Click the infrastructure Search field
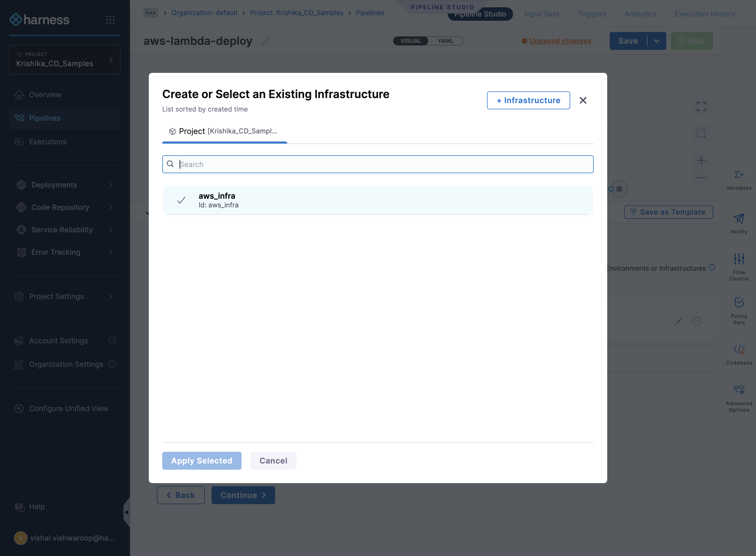 (377, 164)
